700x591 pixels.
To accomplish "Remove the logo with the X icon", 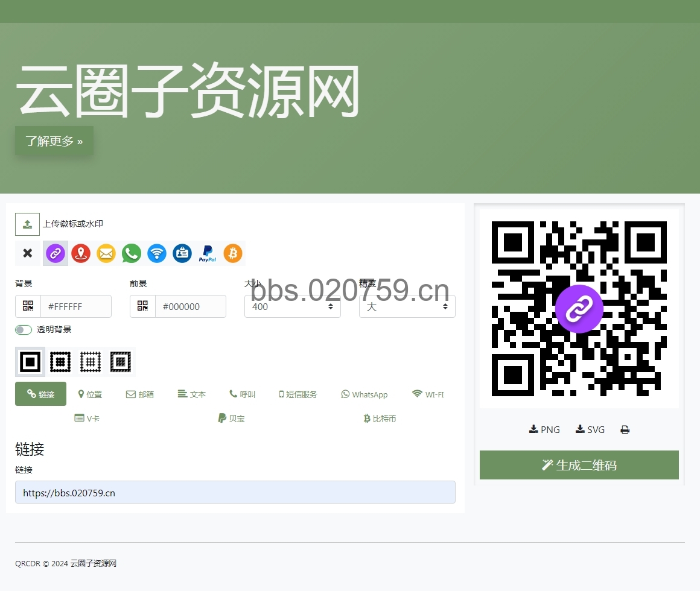I will point(28,253).
